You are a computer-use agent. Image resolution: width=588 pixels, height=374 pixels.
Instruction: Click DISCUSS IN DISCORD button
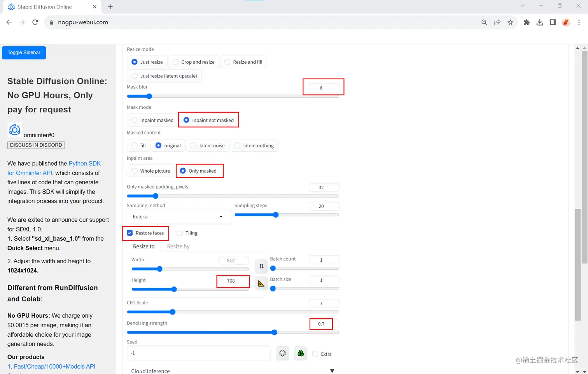pyautogui.click(x=36, y=145)
